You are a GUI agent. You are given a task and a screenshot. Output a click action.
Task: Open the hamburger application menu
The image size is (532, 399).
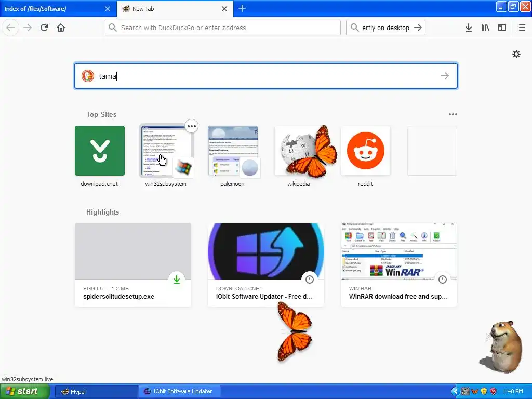tap(522, 28)
